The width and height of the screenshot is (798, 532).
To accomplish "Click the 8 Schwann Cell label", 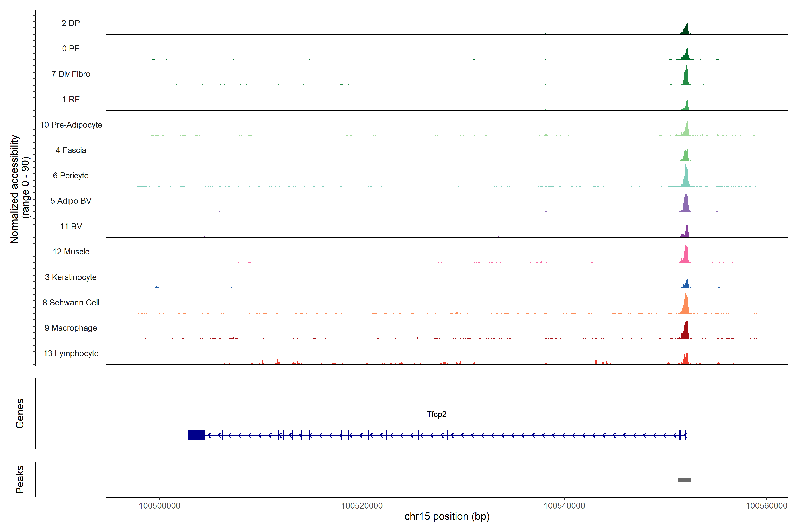I will (x=70, y=303).
